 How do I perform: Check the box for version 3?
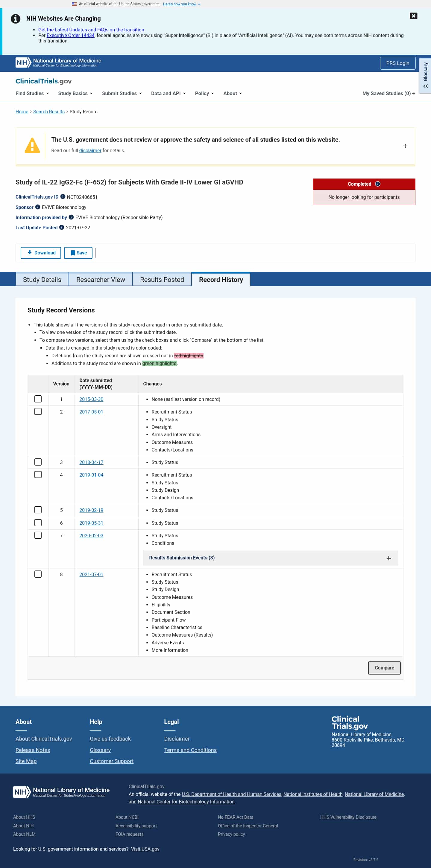point(38,462)
